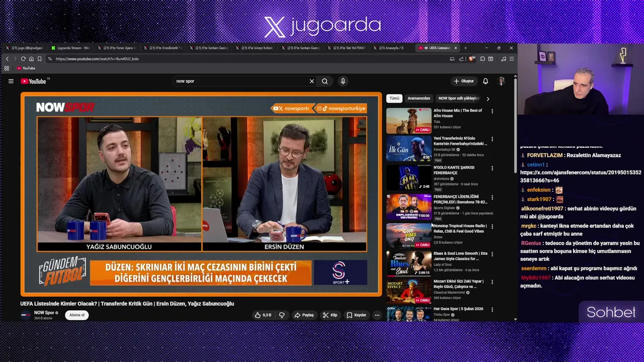Click the main NOW Spor video player
Image resolution: width=644 pixels, height=362 pixels.
tap(201, 194)
